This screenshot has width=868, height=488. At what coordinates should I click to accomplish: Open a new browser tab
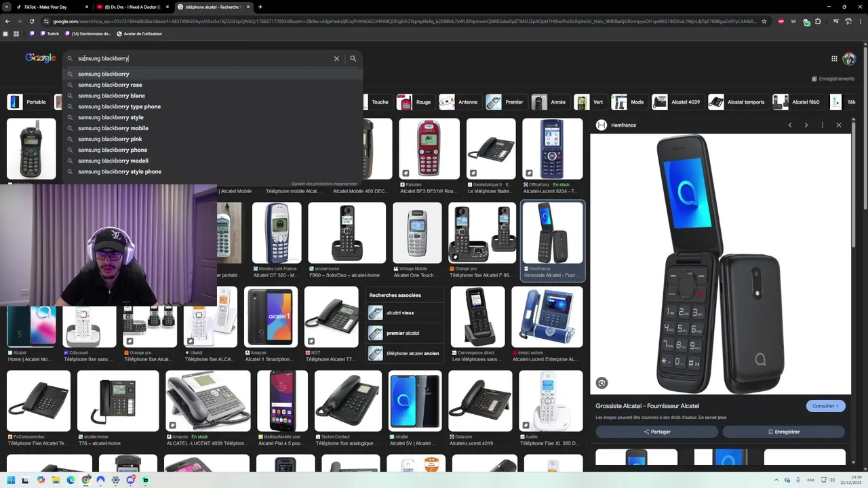260,7
